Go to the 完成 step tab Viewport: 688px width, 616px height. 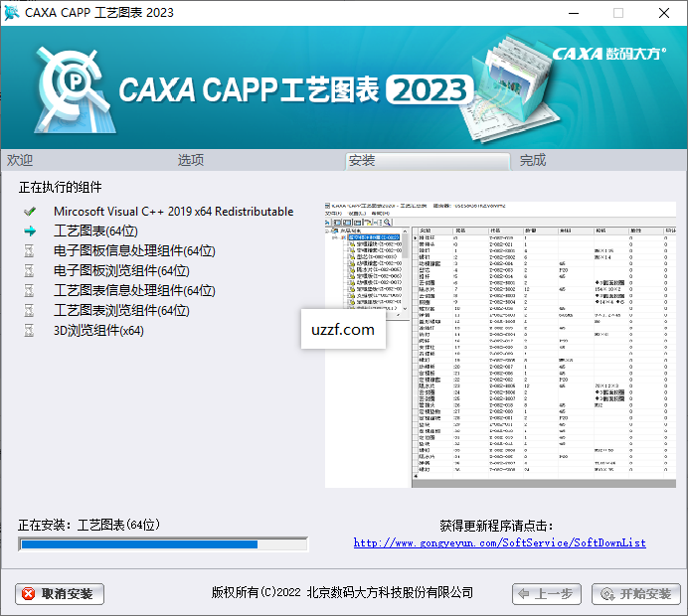[x=533, y=160]
